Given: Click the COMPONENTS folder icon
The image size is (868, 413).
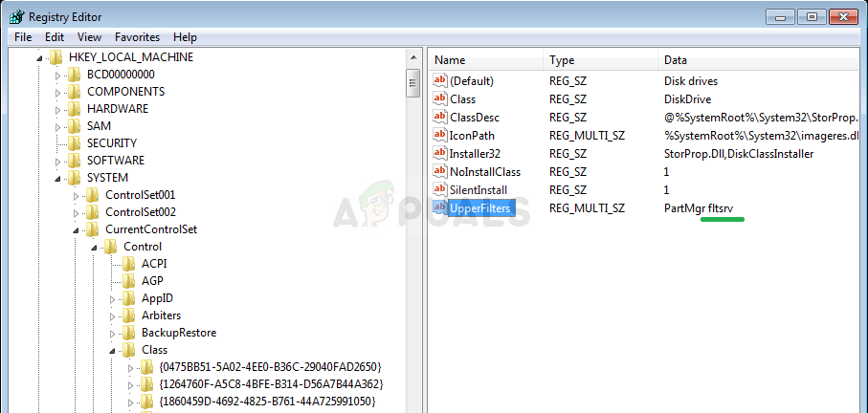Looking at the screenshot, I should pyautogui.click(x=74, y=91).
